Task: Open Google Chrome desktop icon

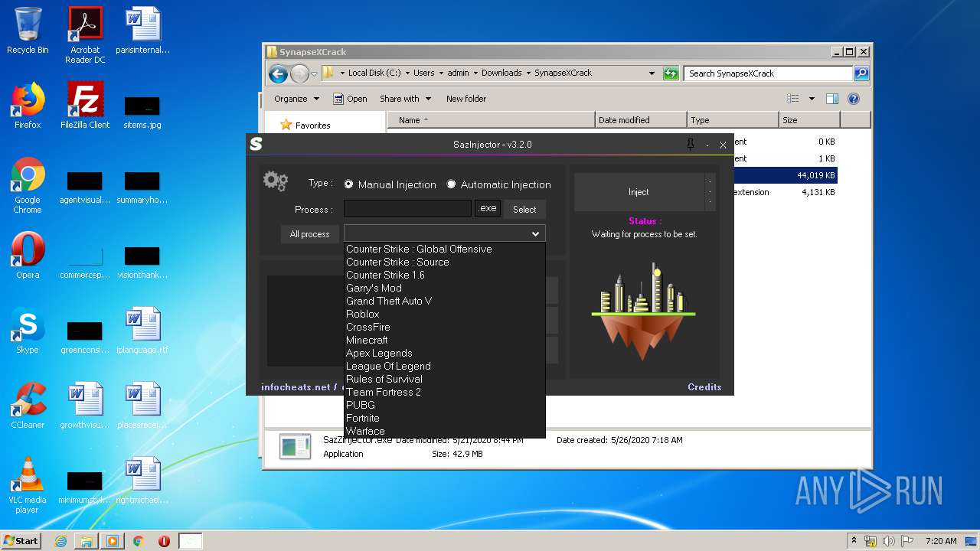Action: pos(28,185)
